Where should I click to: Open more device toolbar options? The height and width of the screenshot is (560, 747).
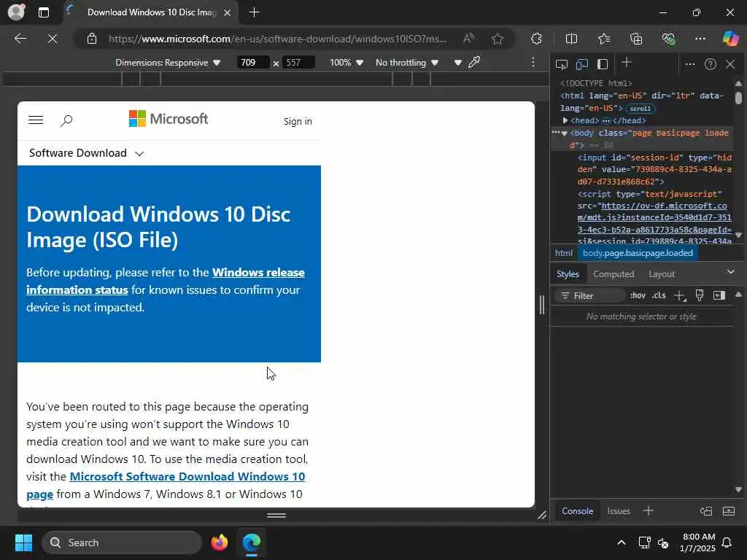coord(533,63)
